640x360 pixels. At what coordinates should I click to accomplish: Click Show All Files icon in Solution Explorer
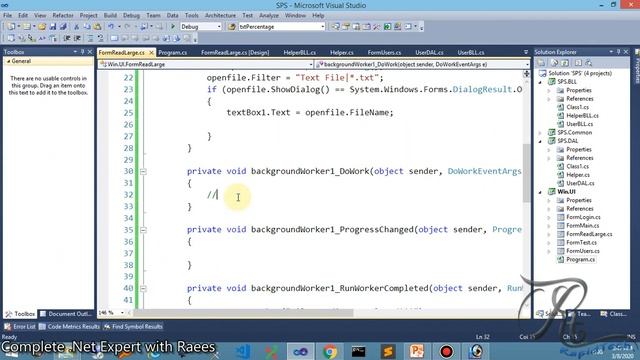tap(554, 63)
